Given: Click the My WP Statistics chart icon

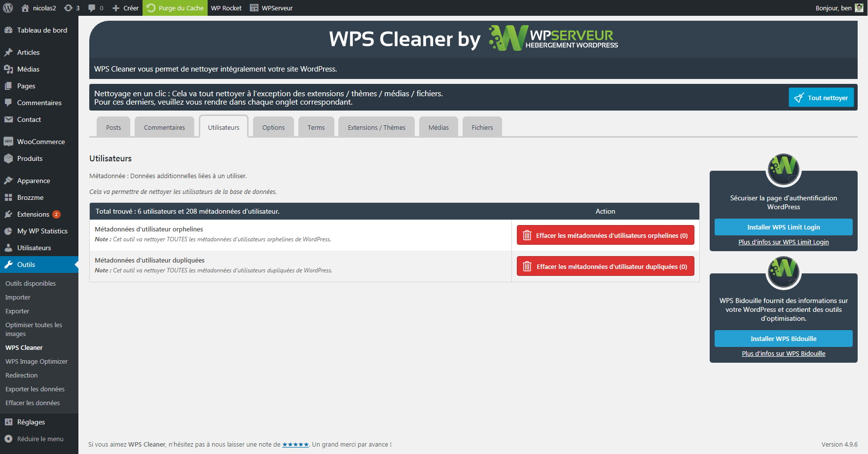Looking at the screenshot, I should pos(8,231).
